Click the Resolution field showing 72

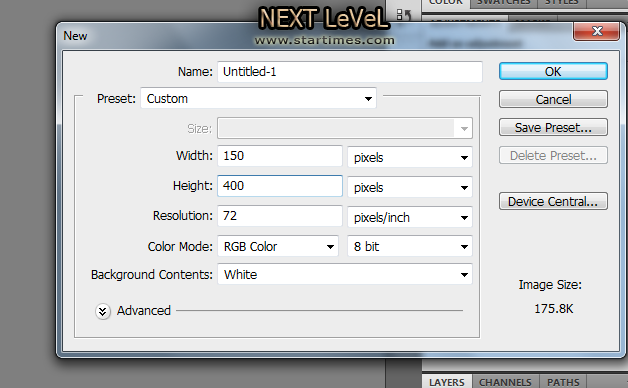(280, 216)
